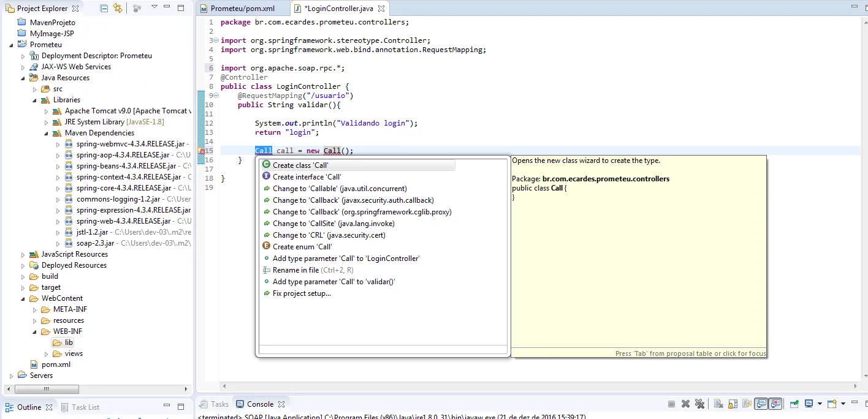Viewport: 868px width, 419px height.
Task: Click the pom.xml file icon in Prometeu
Action: pyautogui.click(x=34, y=364)
